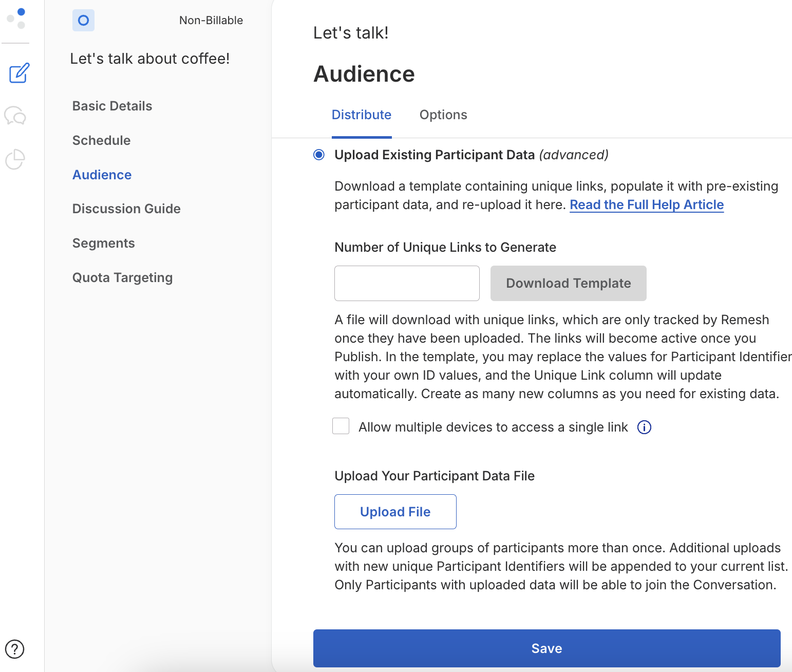This screenshot has width=792, height=672.
Task: Enable allow multiple devices checkbox
Action: (x=341, y=426)
